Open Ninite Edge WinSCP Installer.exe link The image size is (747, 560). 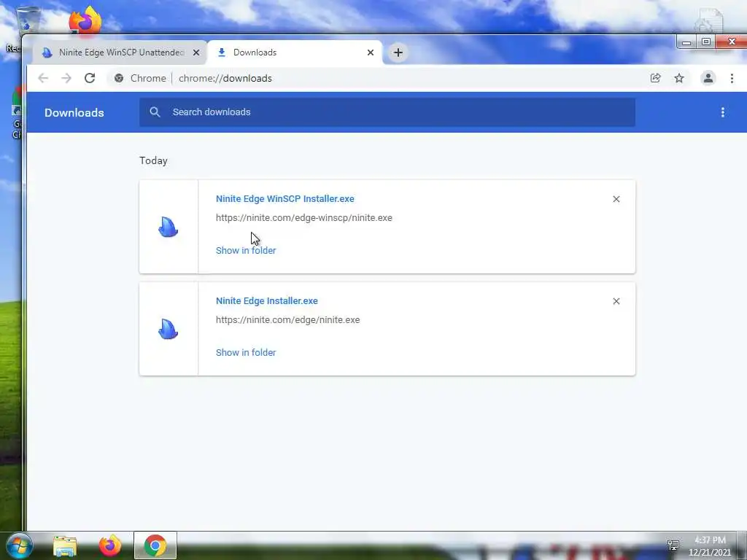tap(285, 199)
